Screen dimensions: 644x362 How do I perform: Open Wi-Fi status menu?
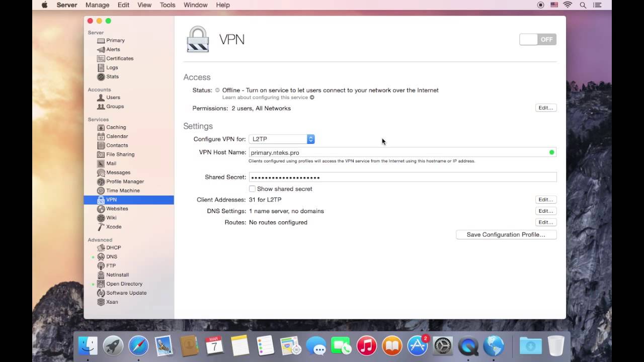click(568, 5)
